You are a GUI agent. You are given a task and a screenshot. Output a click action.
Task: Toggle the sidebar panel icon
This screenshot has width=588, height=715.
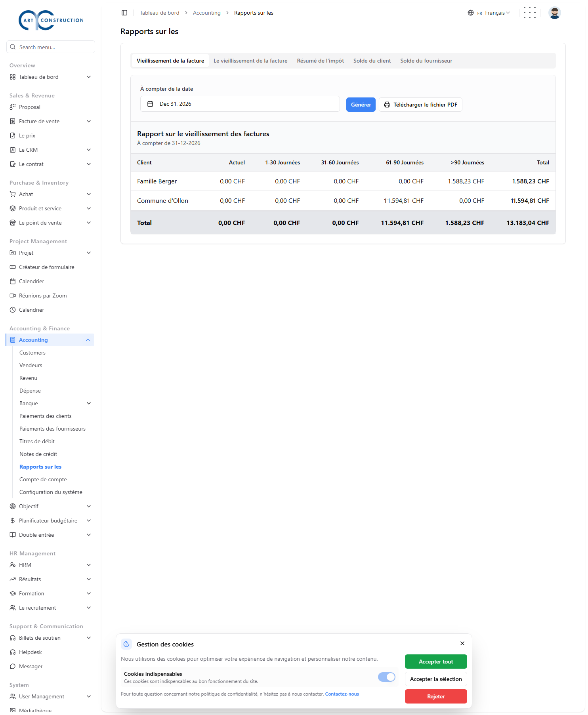tap(124, 13)
